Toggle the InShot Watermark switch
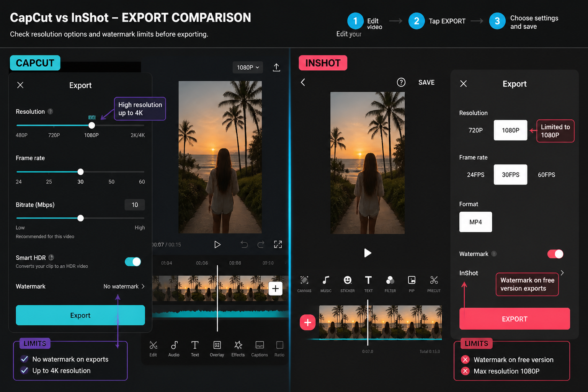The height and width of the screenshot is (392, 588). (x=555, y=254)
